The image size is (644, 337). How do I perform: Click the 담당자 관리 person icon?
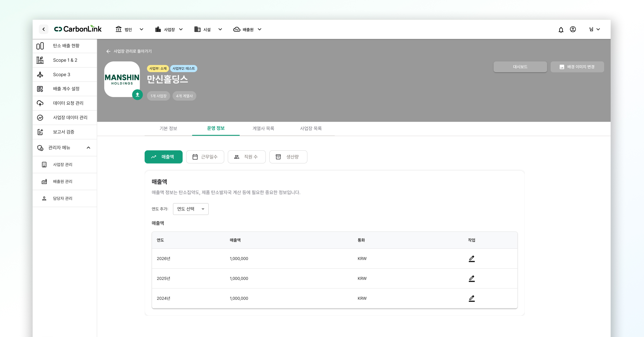(44, 198)
